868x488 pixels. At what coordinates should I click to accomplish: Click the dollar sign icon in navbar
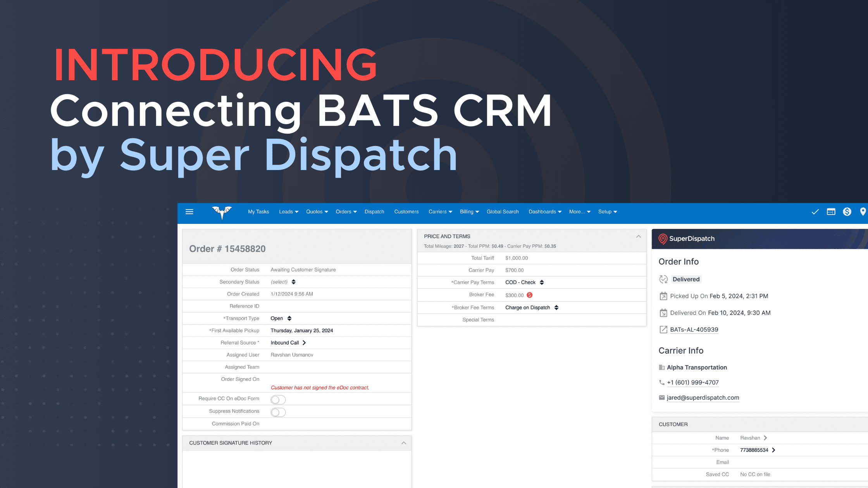[847, 212]
